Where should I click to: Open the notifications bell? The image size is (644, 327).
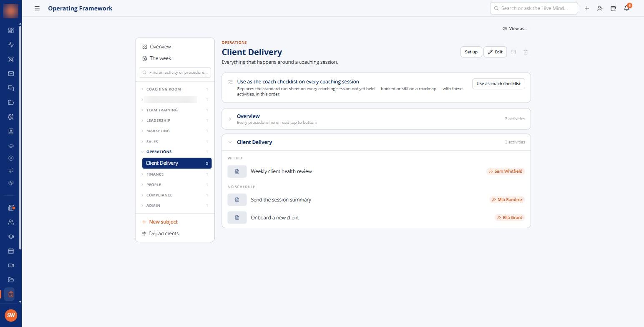626,8
